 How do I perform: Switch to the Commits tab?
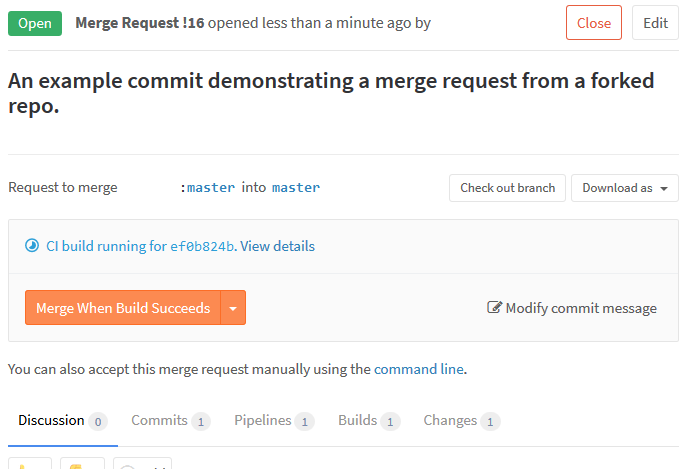point(170,420)
